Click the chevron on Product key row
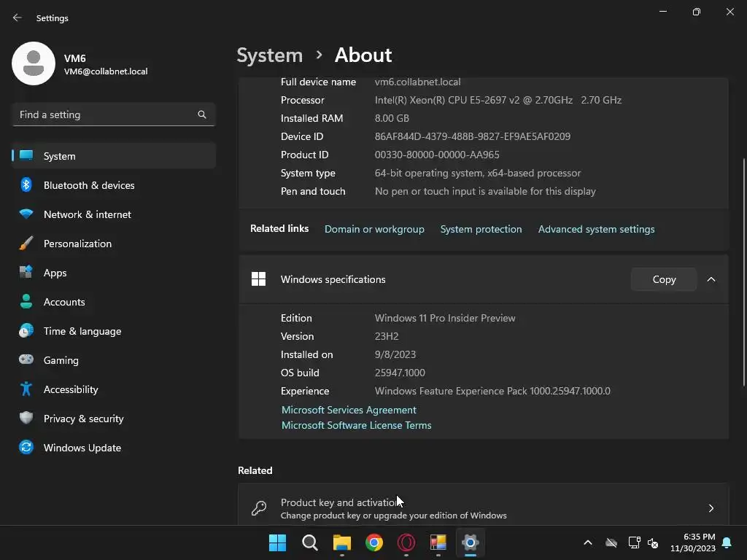The height and width of the screenshot is (560, 747). coord(711,508)
